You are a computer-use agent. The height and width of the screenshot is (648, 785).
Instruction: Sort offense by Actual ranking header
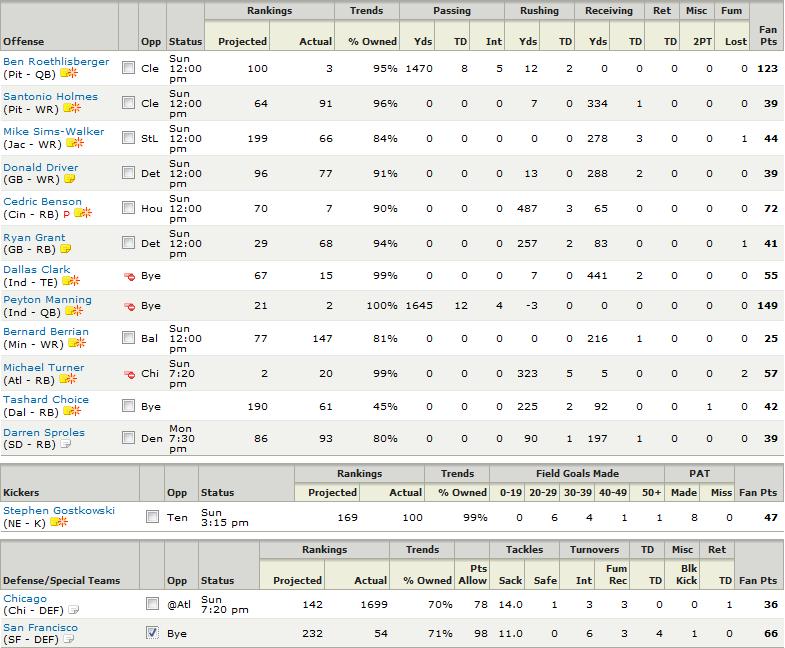pos(315,42)
